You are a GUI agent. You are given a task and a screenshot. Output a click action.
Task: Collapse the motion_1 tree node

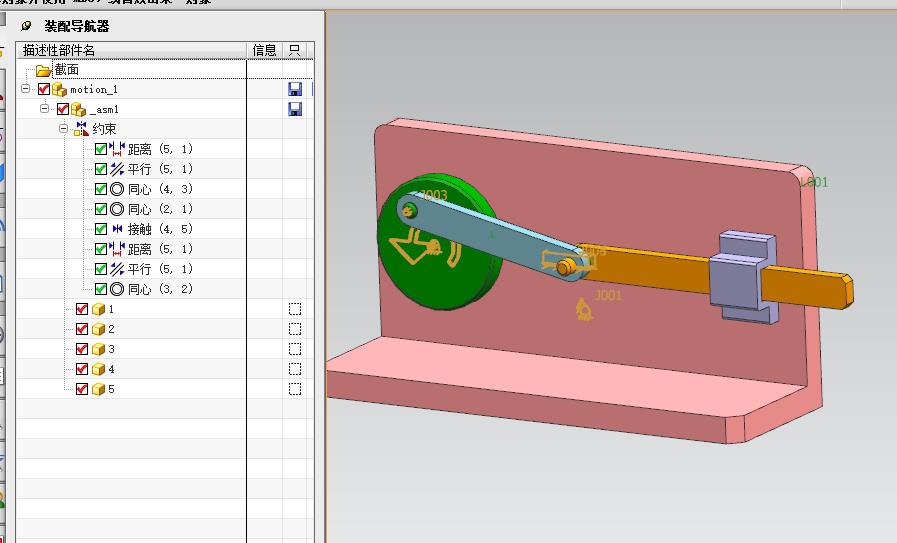click(25, 89)
